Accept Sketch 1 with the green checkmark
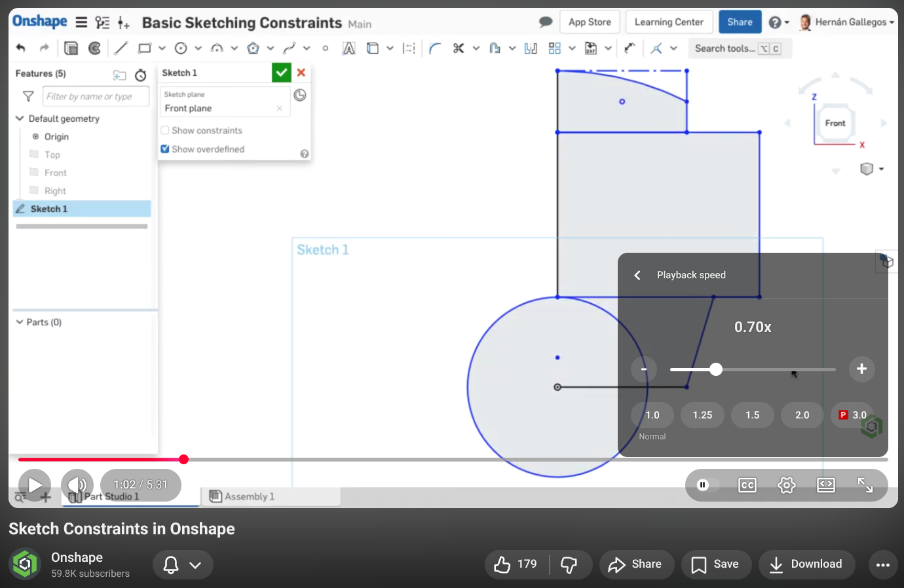The image size is (904, 588). (x=282, y=73)
